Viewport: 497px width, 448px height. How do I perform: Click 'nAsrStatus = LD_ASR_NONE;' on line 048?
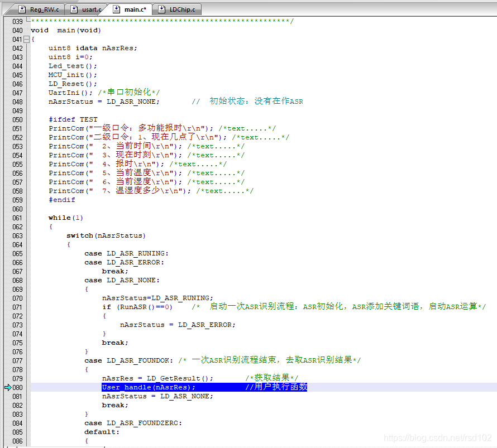pos(104,102)
